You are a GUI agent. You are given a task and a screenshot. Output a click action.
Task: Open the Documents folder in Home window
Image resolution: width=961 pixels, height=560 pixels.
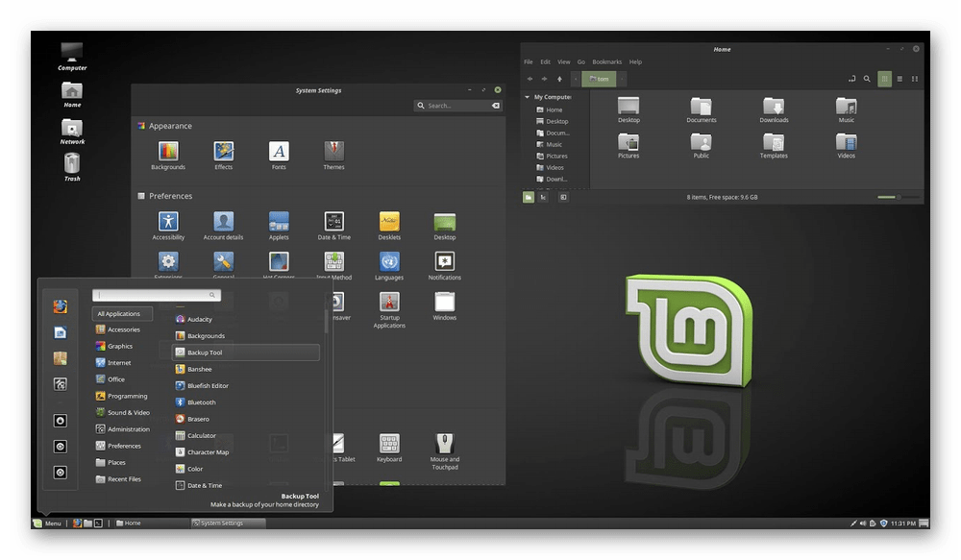(x=702, y=110)
